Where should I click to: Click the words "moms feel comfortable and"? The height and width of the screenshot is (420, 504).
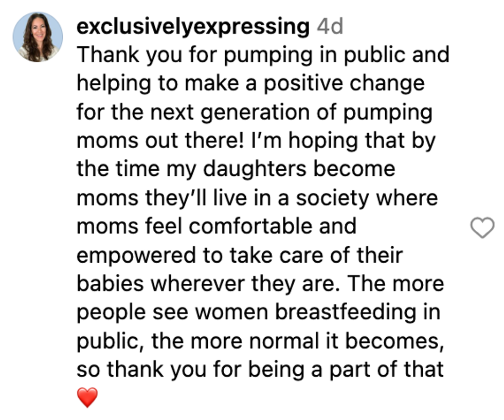point(216,227)
